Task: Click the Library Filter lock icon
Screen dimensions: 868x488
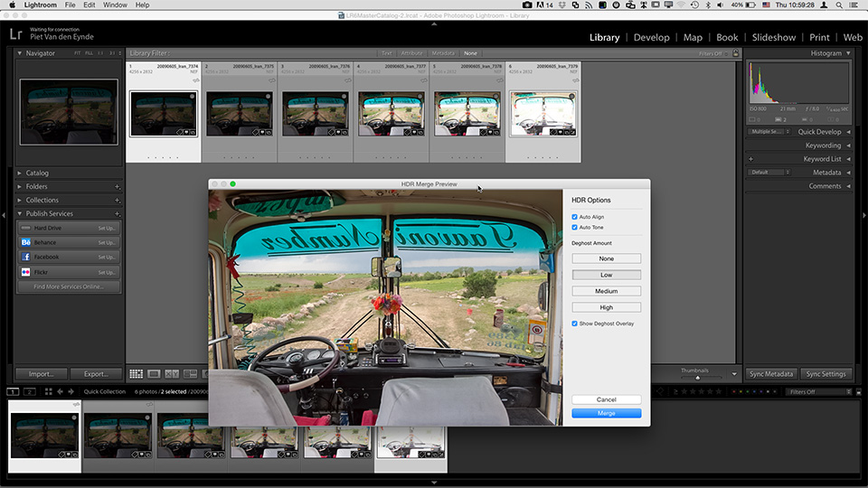Action: click(x=736, y=53)
